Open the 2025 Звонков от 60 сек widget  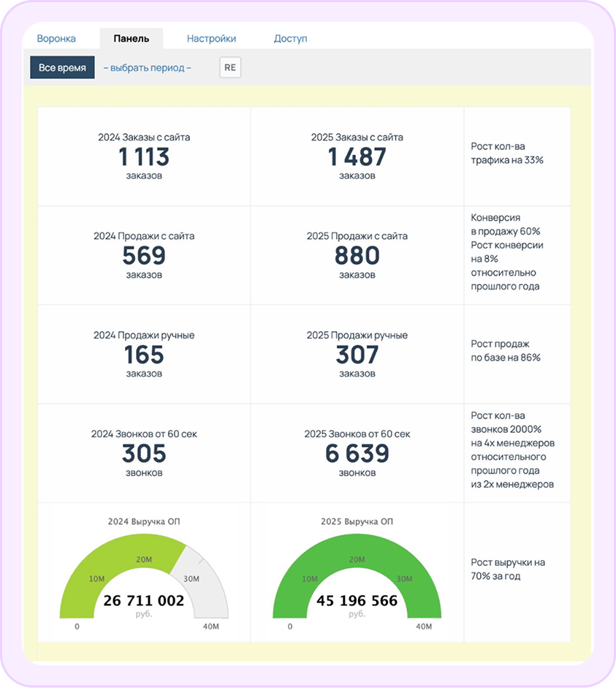point(357,453)
